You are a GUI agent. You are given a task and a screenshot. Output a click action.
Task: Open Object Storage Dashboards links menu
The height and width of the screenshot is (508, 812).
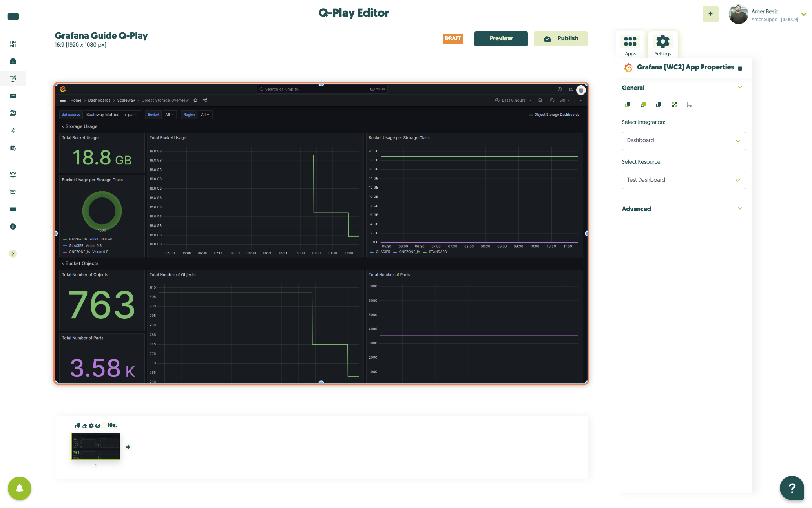tap(554, 115)
